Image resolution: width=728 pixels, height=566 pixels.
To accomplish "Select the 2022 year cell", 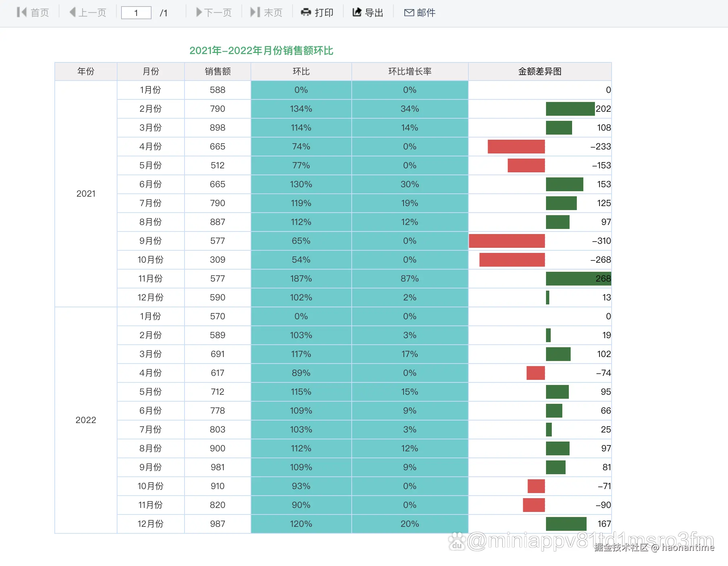I will click(x=86, y=420).
